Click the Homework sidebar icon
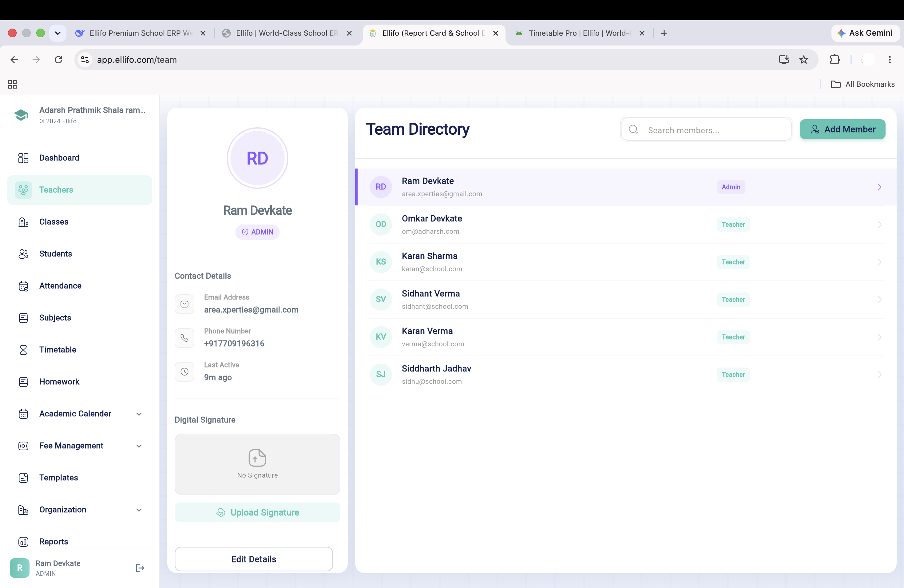 click(x=23, y=382)
